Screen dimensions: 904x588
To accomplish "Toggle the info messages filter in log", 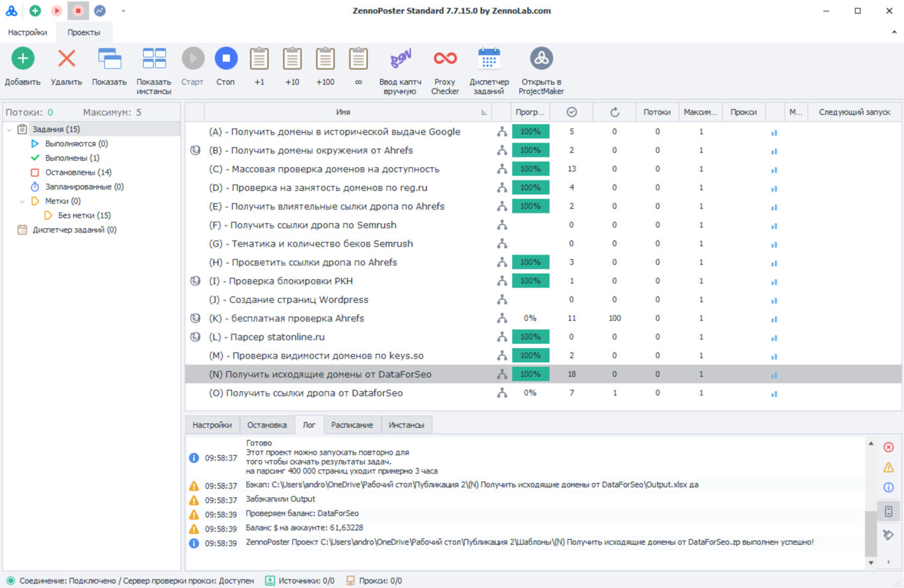I will coord(889,488).
